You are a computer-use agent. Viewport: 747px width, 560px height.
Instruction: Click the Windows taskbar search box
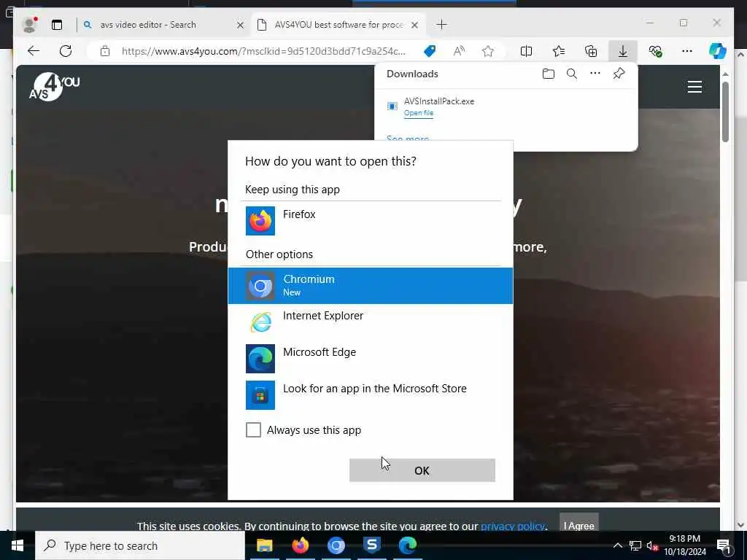140,545
